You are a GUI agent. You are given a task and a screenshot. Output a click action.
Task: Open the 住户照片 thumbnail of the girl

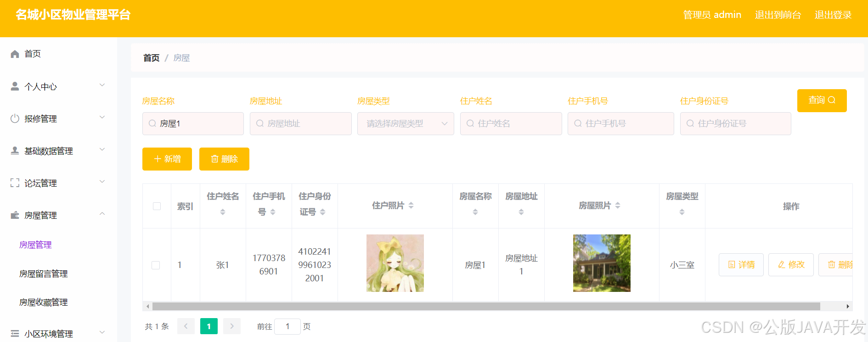395,263
